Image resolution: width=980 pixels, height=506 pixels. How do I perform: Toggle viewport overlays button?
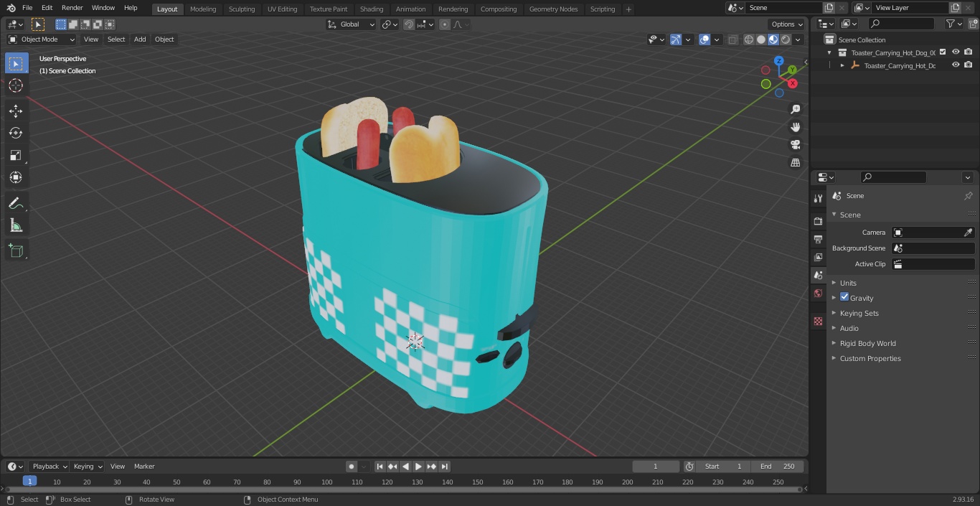pos(705,39)
